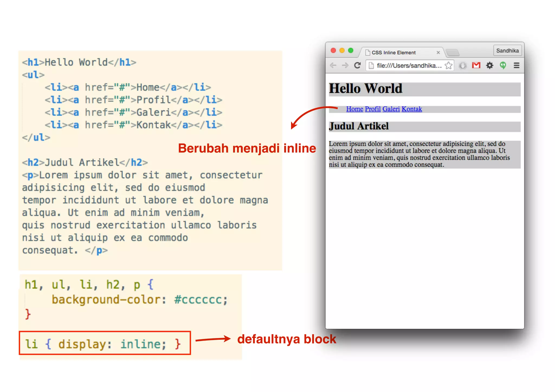Screen dimensions: 555x392
Task: Close the CSS Inline Element tab
Action: 438,53
